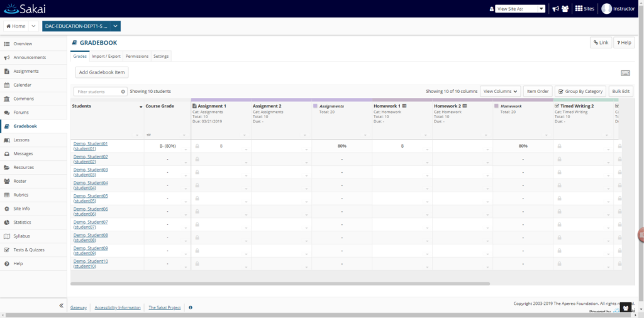Open the Assignment 1 column menu arrow
The image size is (644, 318).
(245, 135)
